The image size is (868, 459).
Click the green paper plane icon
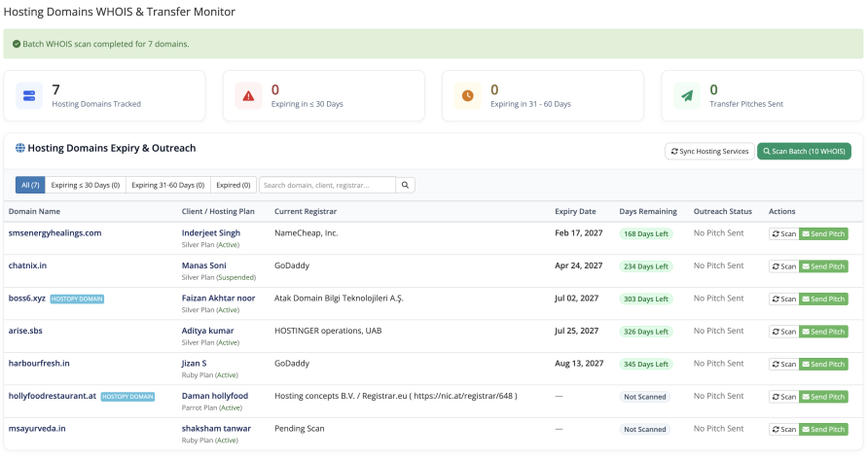click(x=687, y=96)
